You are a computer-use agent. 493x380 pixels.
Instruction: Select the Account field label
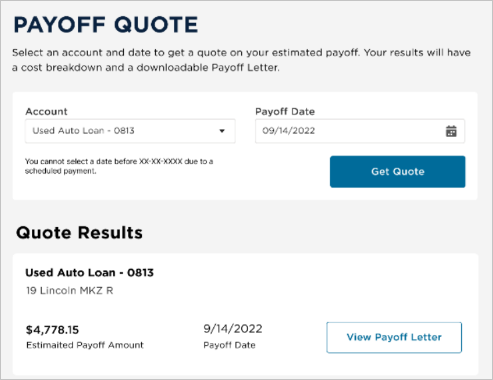pyautogui.click(x=46, y=111)
